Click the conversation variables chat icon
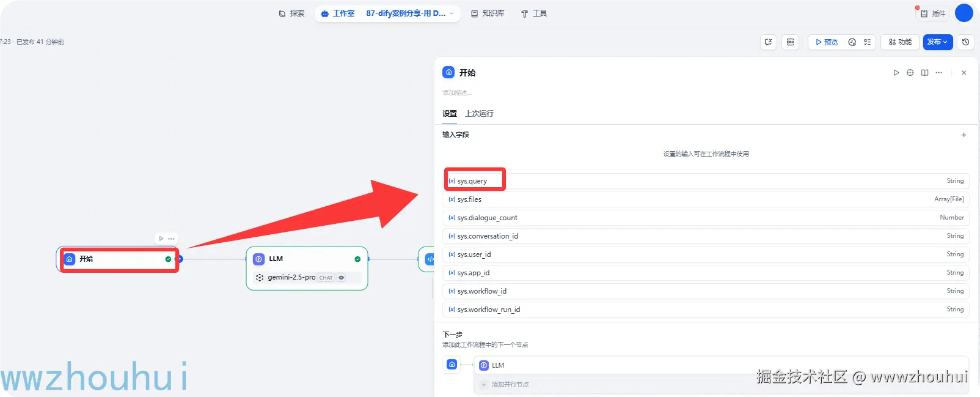This screenshot has height=397, width=980. point(769,42)
